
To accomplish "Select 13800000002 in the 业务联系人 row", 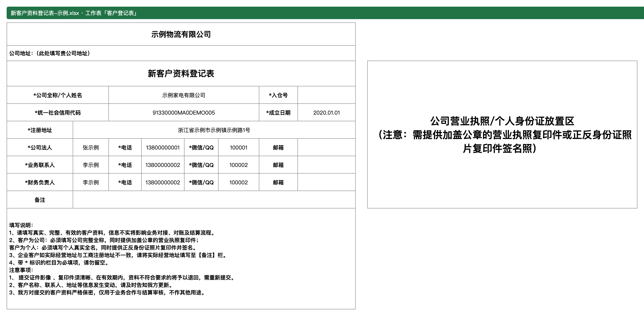I will (x=163, y=165).
